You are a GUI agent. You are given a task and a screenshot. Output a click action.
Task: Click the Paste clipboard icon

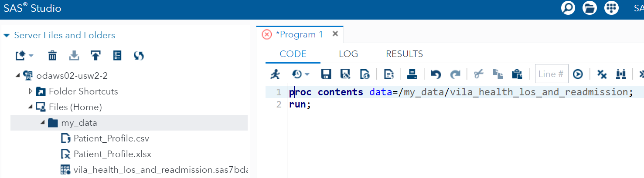tap(517, 74)
